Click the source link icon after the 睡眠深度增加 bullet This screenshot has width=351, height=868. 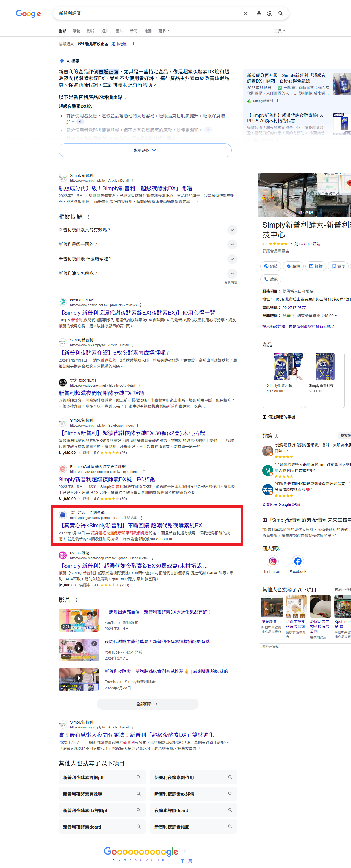(80, 122)
